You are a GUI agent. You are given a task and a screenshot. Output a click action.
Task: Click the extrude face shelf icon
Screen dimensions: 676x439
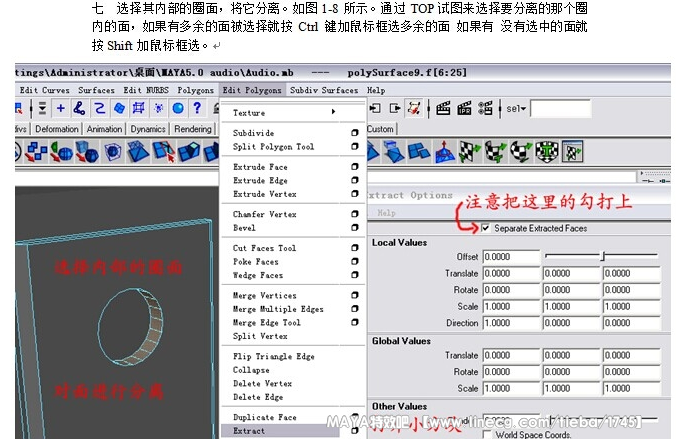coord(189,152)
